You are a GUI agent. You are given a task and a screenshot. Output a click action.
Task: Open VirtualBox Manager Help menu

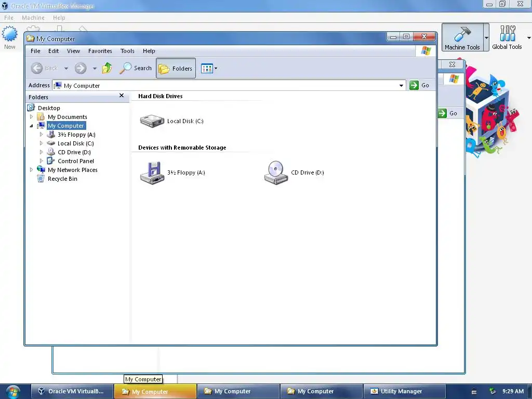[59, 18]
